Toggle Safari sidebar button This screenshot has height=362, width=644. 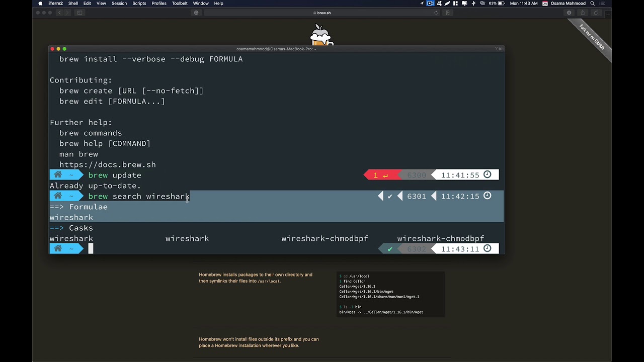(x=79, y=13)
